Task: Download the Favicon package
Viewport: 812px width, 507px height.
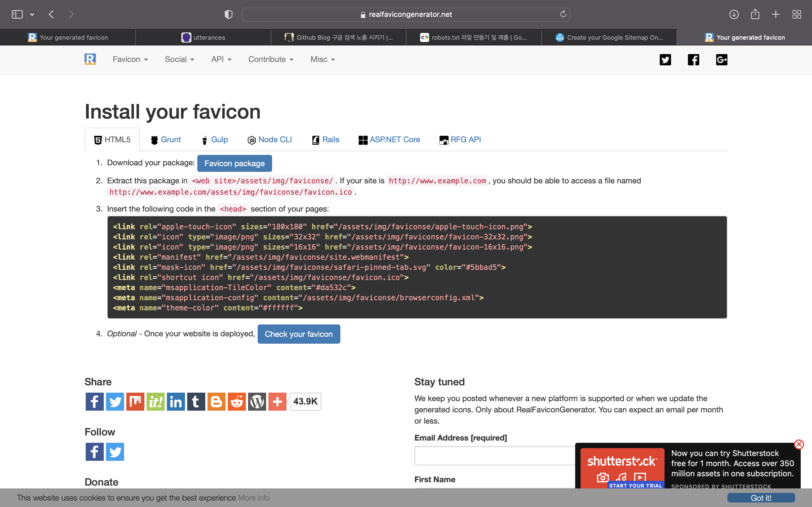Action: point(235,163)
